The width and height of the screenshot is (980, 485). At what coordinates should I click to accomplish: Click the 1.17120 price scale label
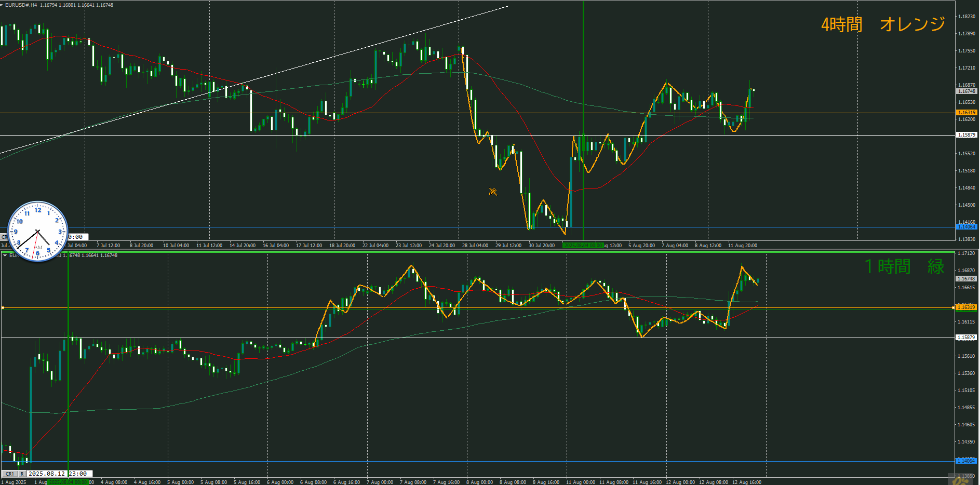(966, 253)
